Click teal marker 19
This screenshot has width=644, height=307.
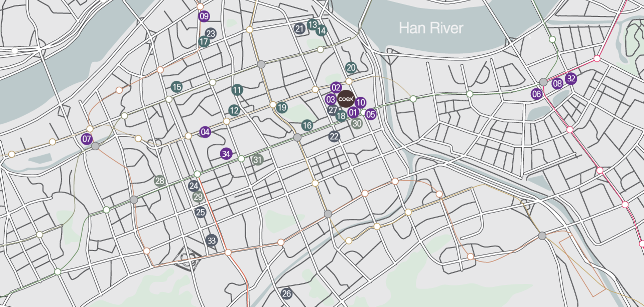[x=282, y=107]
